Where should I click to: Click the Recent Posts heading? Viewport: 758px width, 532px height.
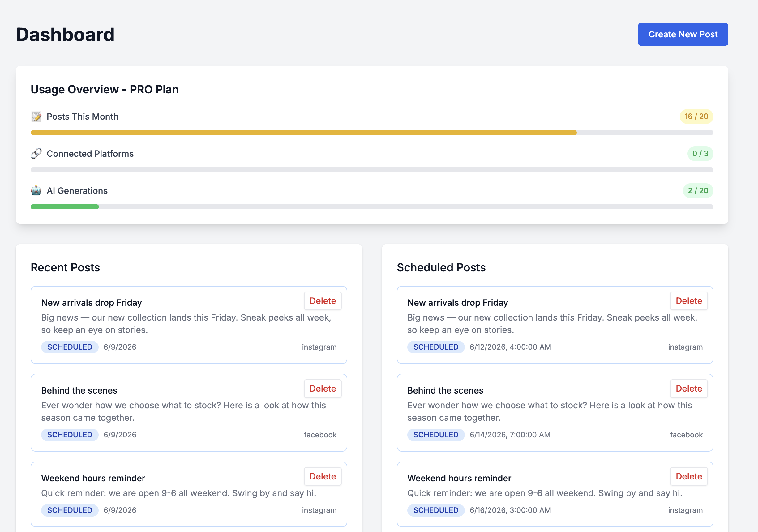[x=65, y=267]
